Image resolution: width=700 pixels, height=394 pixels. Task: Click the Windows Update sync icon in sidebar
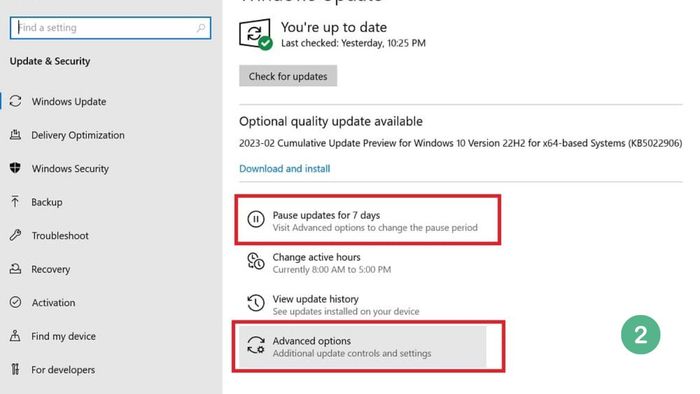pyautogui.click(x=16, y=101)
